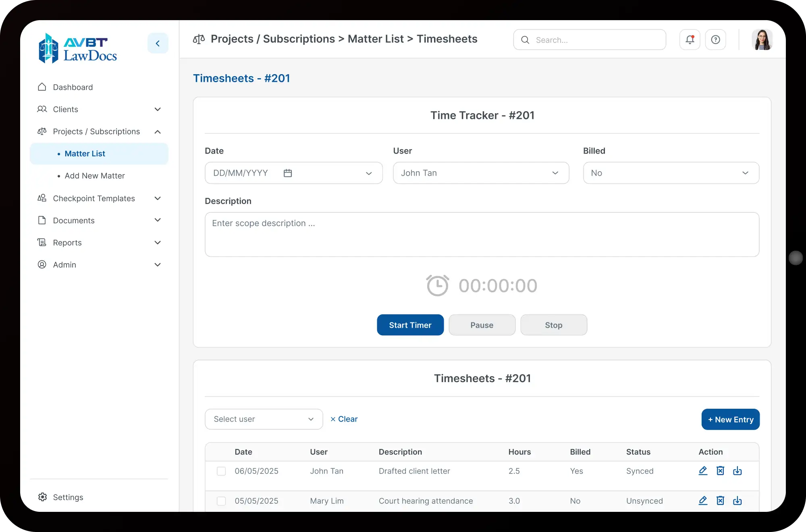The width and height of the screenshot is (806, 532).
Task: Click the New Entry button
Action: click(x=731, y=420)
